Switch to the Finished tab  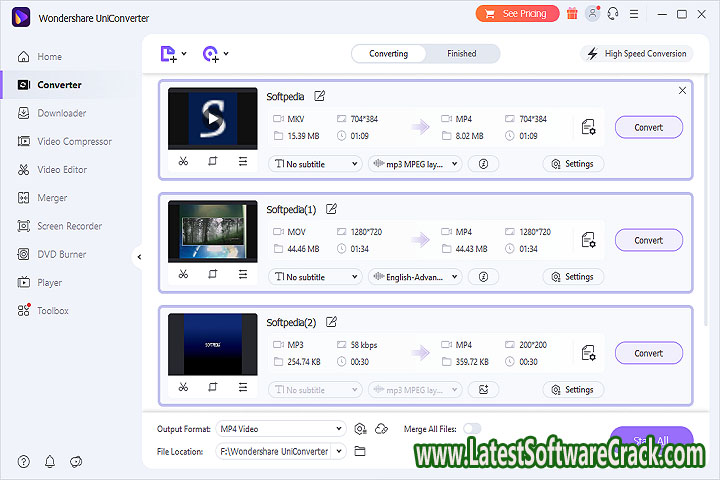click(x=462, y=54)
